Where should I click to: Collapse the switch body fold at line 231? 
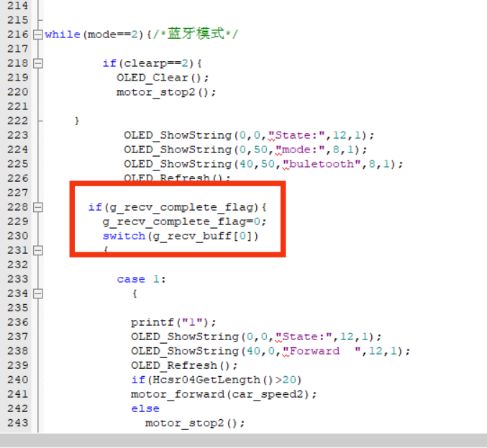pyautogui.click(x=38, y=250)
